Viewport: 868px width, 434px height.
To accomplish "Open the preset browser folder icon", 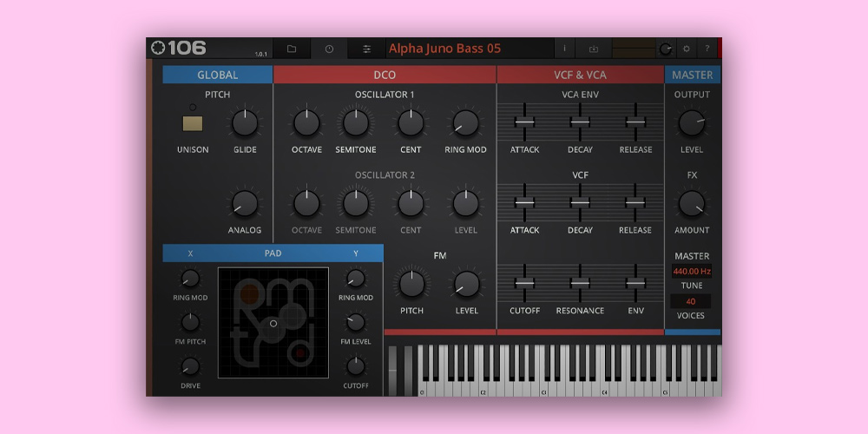I will point(292,49).
